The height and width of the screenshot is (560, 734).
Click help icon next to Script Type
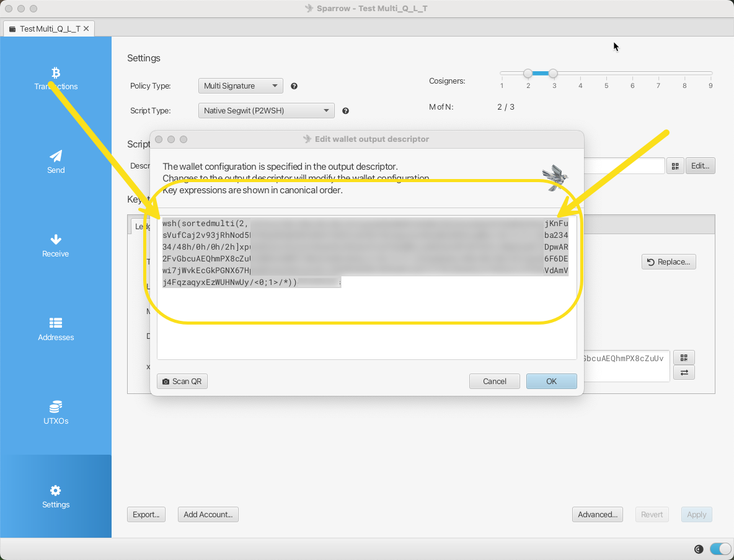point(345,111)
